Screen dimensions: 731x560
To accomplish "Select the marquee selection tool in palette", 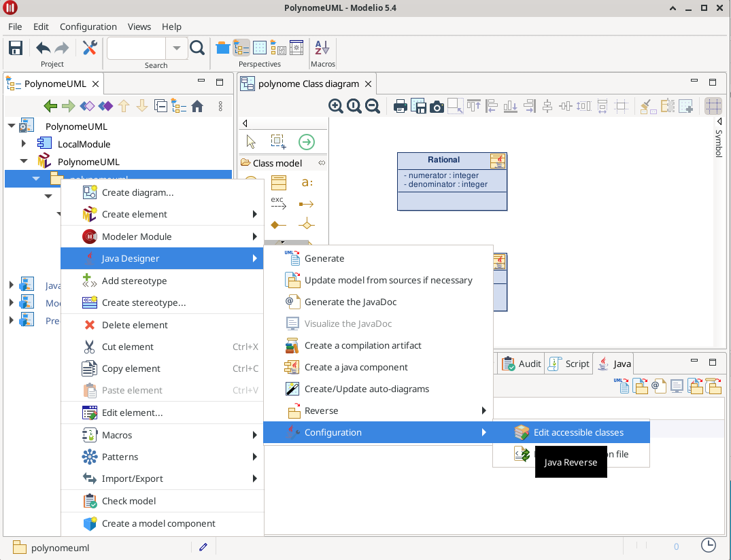I will pos(278,141).
